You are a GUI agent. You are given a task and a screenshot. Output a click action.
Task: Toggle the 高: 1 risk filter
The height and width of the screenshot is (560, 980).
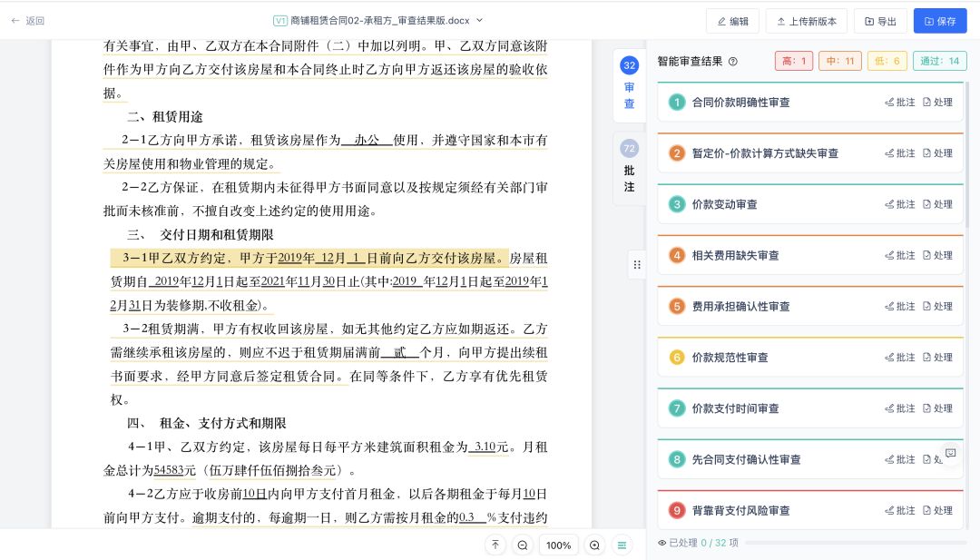(794, 61)
